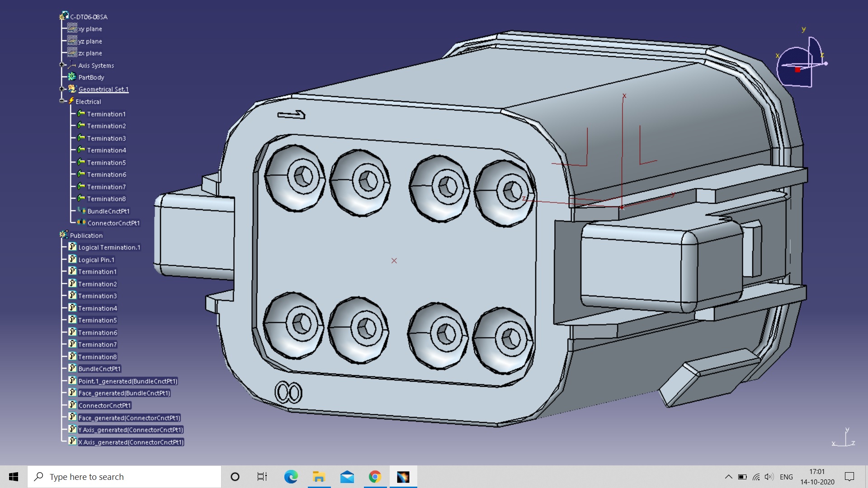
Task: Open Microsoft Edge from the taskbar
Action: click(291, 476)
